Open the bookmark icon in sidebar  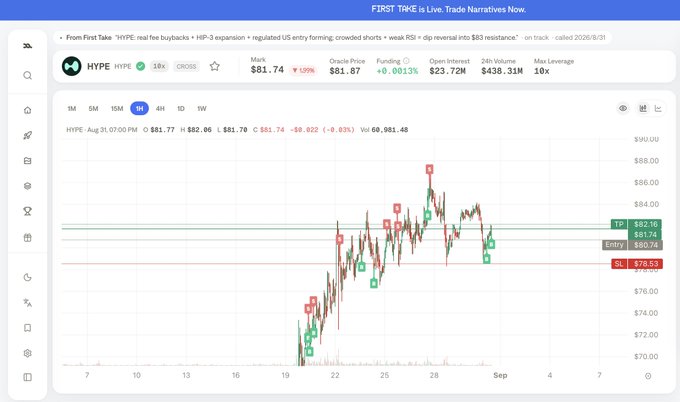coord(27,328)
